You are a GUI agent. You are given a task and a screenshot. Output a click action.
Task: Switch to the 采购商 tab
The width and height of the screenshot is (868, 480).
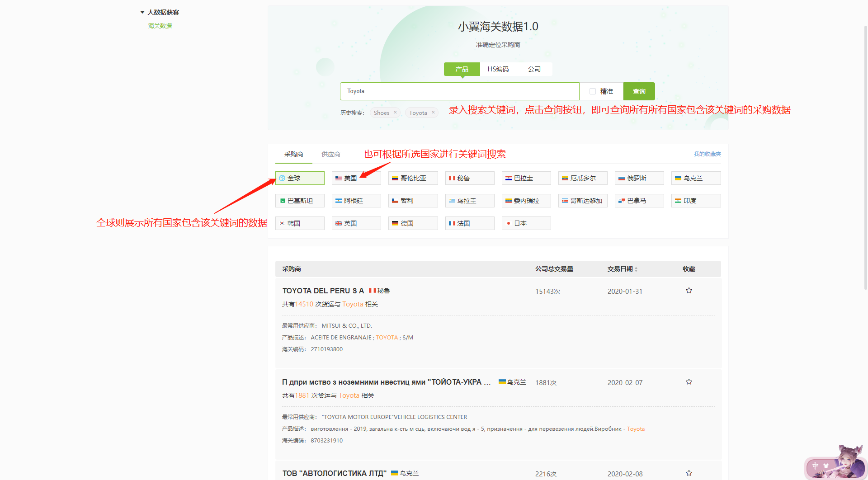(x=294, y=154)
